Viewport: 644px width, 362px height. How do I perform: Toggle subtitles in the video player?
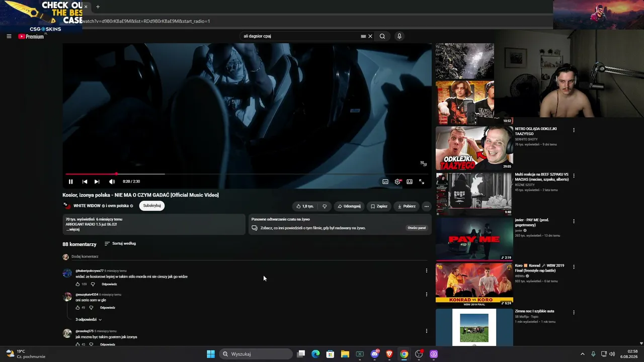click(x=385, y=182)
